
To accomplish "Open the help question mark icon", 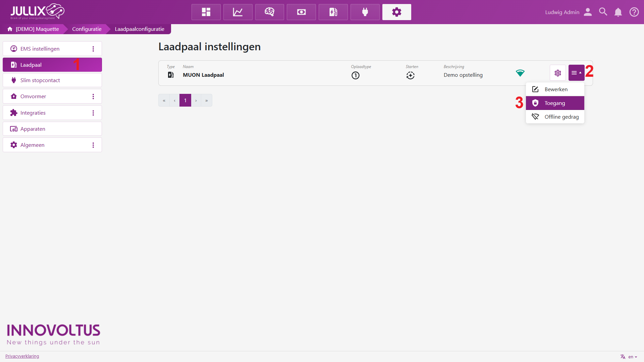I will (x=634, y=12).
